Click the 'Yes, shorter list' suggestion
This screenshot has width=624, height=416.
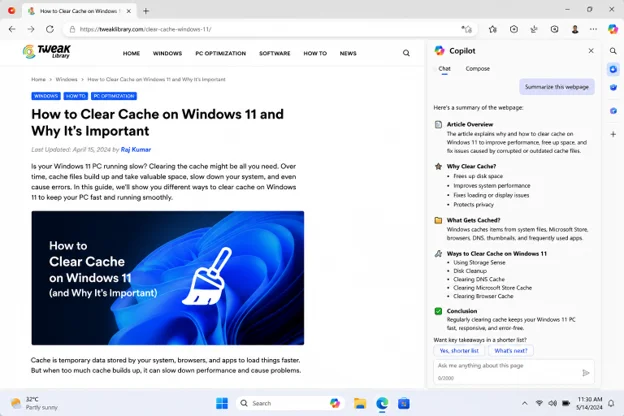459,351
